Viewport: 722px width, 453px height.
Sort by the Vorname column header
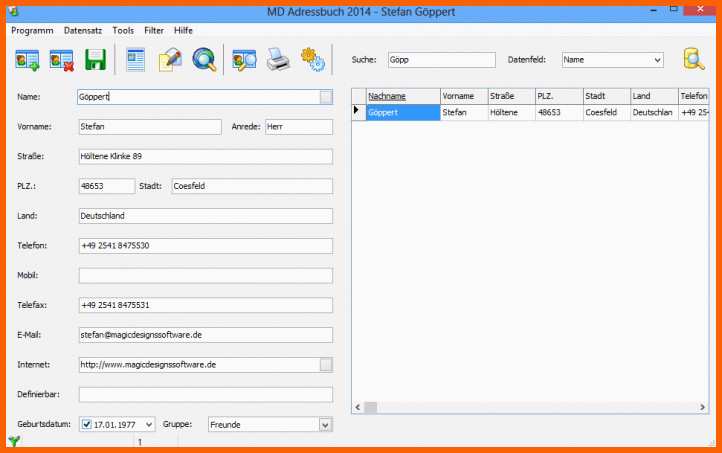coord(464,96)
